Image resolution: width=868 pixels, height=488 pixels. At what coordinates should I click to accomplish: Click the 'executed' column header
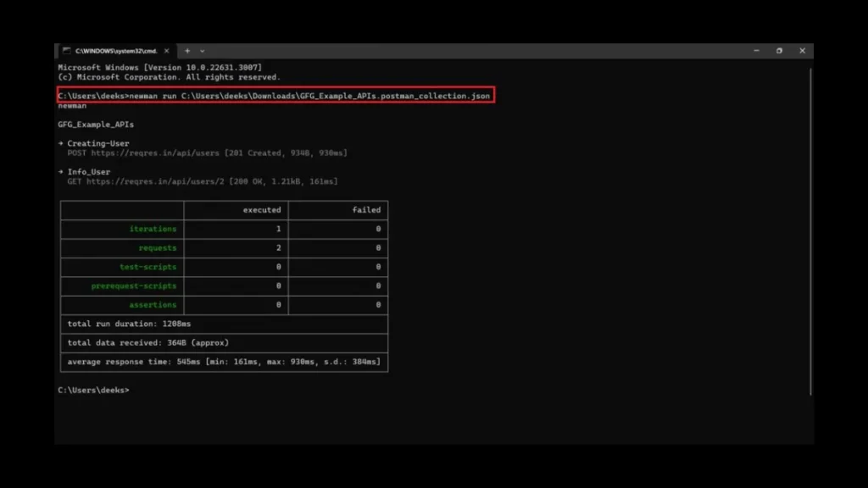pos(261,210)
